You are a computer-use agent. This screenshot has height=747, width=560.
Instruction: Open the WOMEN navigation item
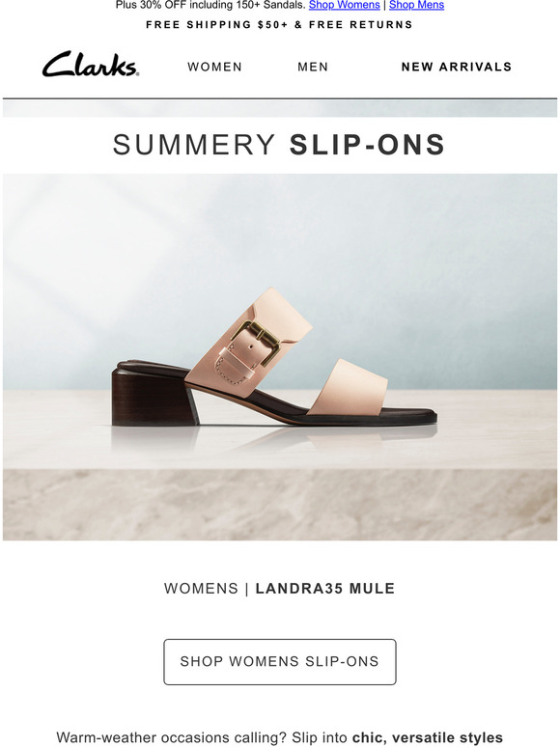coord(215,67)
